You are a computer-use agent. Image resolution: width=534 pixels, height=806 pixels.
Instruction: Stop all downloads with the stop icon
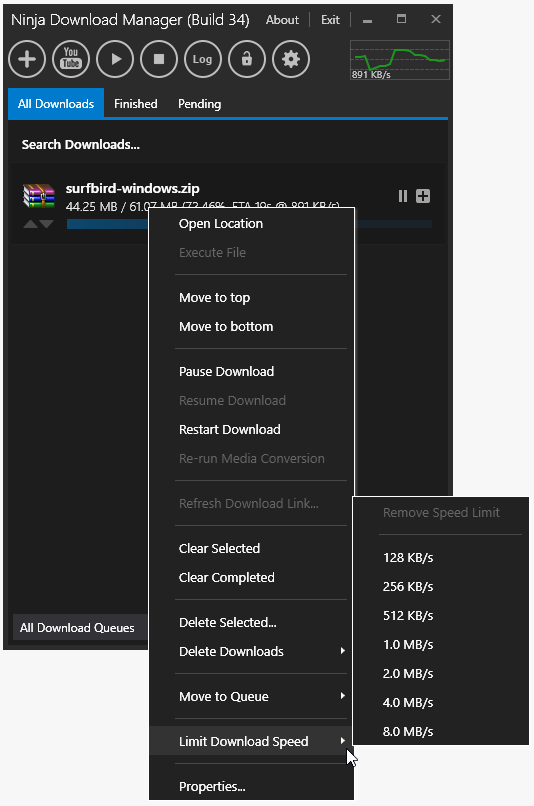point(159,59)
